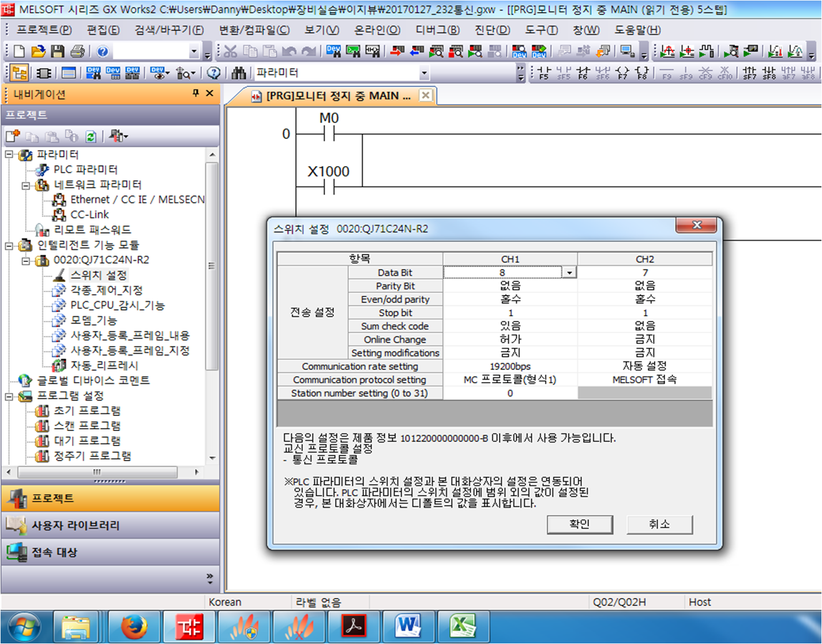Image resolution: width=822 pixels, height=644 pixels.
Task: Open the 변환/컴파일 menu
Action: click(254, 30)
